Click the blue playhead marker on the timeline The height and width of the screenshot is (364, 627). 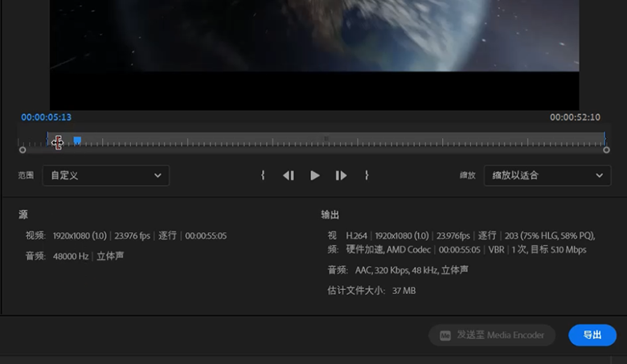pos(77,141)
